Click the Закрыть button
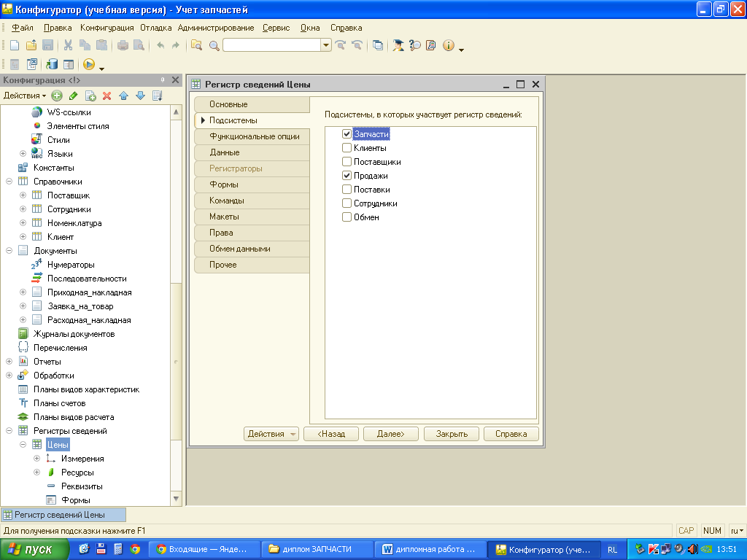This screenshot has width=747, height=560. coord(451,434)
